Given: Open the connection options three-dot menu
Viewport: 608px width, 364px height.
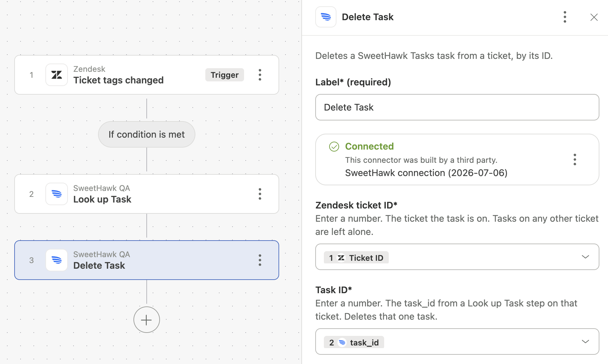Looking at the screenshot, I should (x=575, y=159).
